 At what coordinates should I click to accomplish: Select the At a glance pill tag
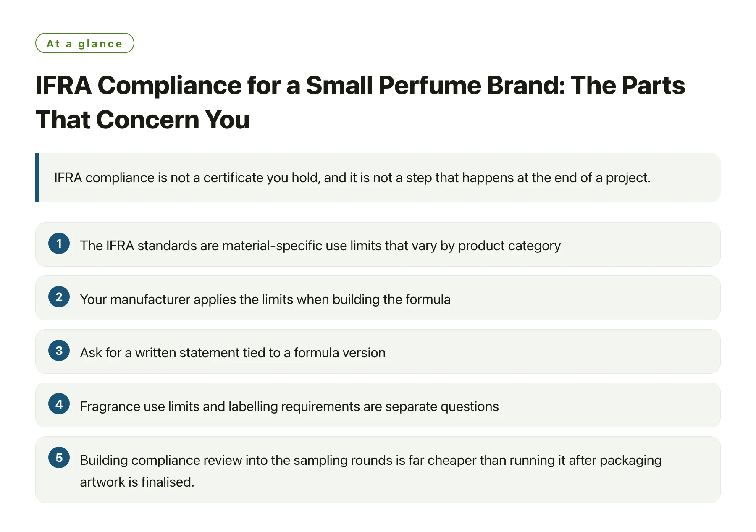pyautogui.click(x=85, y=43)
